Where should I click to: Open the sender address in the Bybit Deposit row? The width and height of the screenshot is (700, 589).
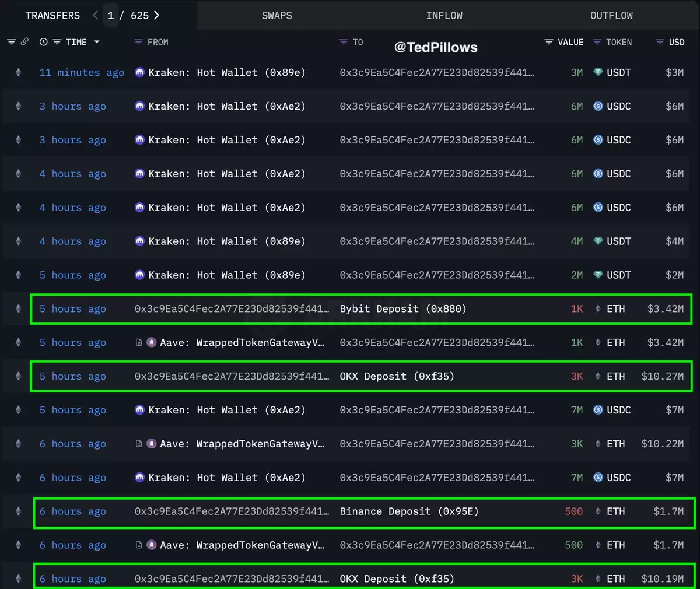[x=232, y=308]
